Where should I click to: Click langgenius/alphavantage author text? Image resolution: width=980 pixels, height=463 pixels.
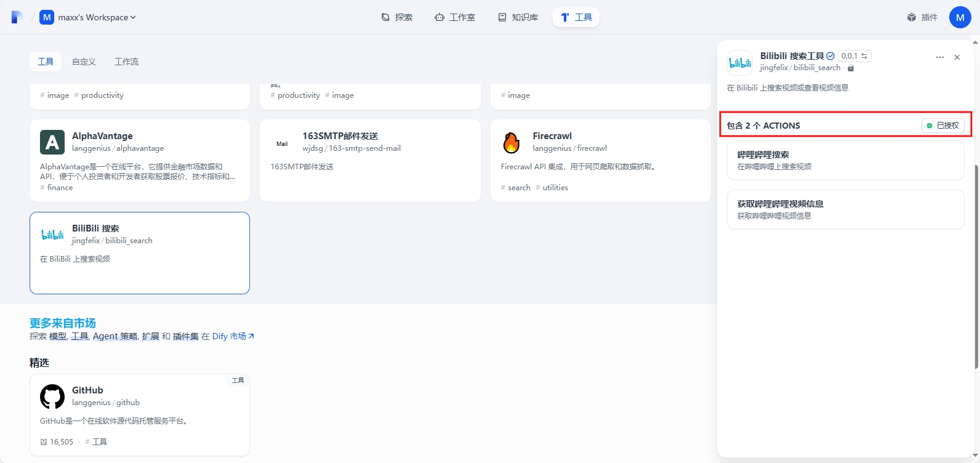point(118,148)
